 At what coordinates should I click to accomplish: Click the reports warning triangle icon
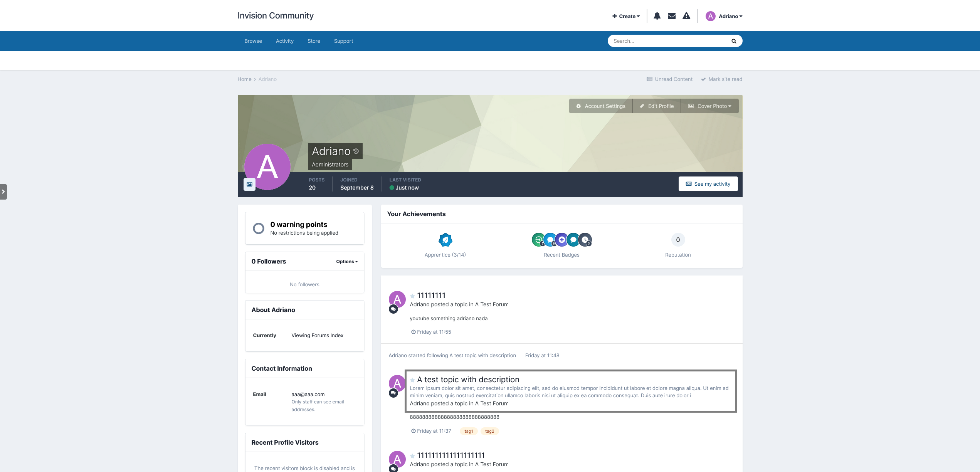pyautogui.click(x=686, y=16)
